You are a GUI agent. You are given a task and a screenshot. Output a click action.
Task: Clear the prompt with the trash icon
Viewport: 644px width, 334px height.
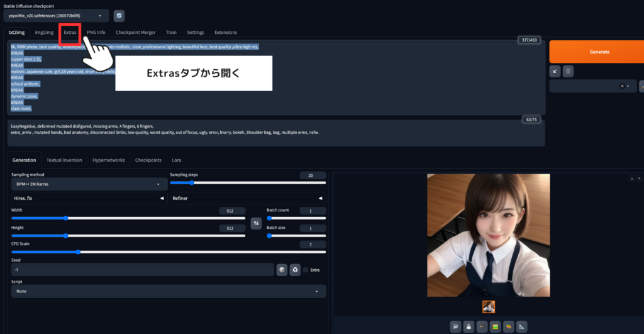click(x=568, y=72)
